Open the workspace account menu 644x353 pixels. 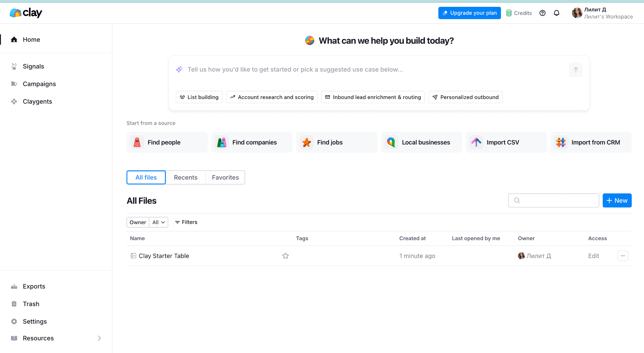click(602, 13)
